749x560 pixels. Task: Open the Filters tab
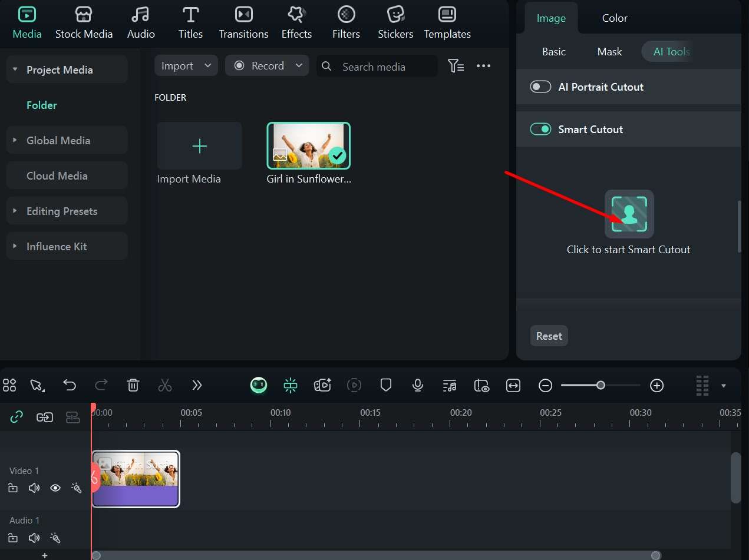pyautogui.click(x=346, y=23)
